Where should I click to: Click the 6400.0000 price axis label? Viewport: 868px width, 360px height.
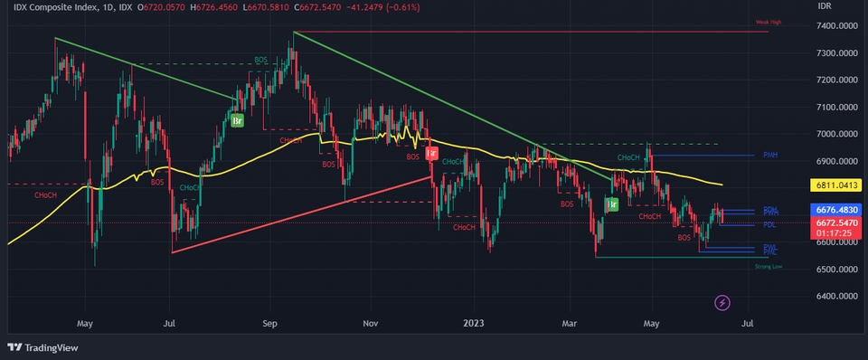click(x=837, y=297)
